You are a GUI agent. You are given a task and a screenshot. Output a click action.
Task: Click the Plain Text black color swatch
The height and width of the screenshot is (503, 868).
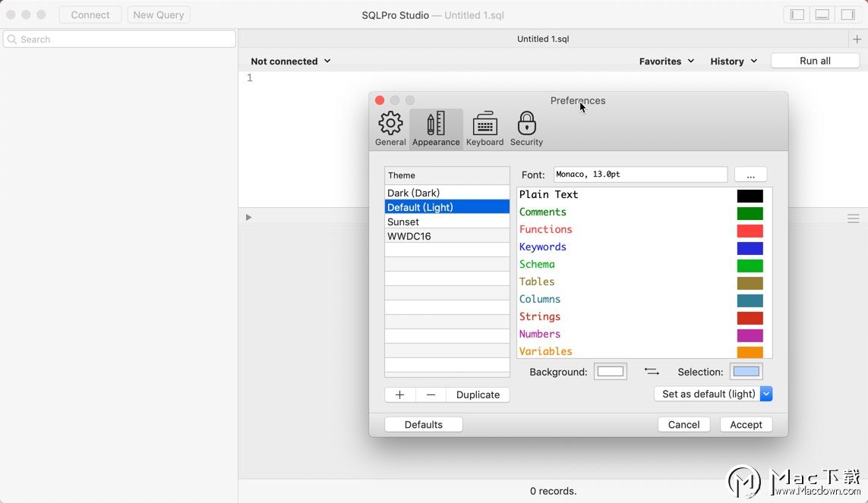pos(750,196)
